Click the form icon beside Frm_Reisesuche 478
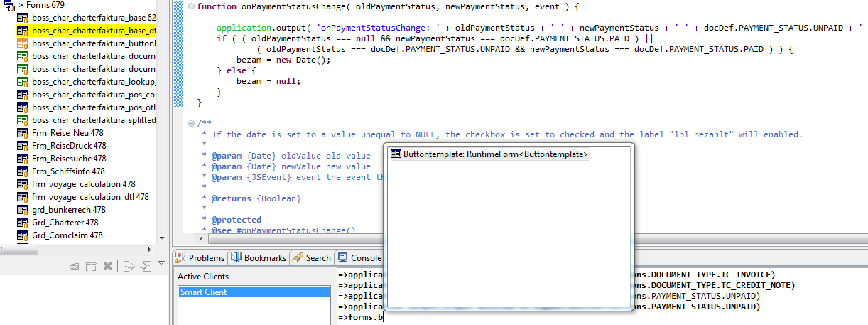The height and width of the screenshot is (325, 868). (x=22, y=159)
